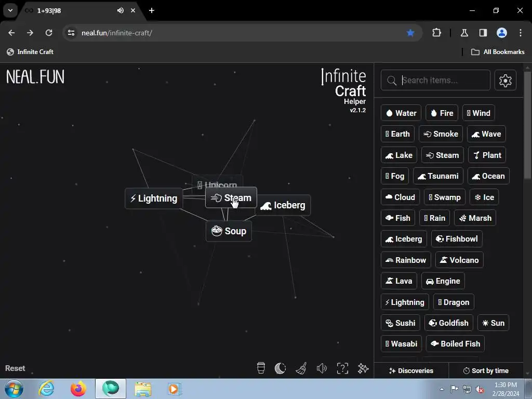The height and width of the screenshot is (399, 532).
Task: Pick the Lava element
Action: coord(399,281)
